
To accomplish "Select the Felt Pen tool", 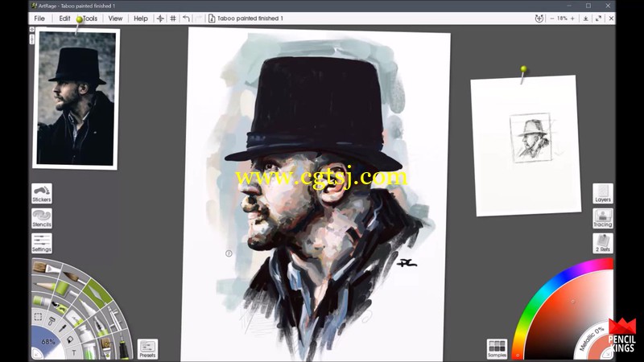I will [88, 307].
